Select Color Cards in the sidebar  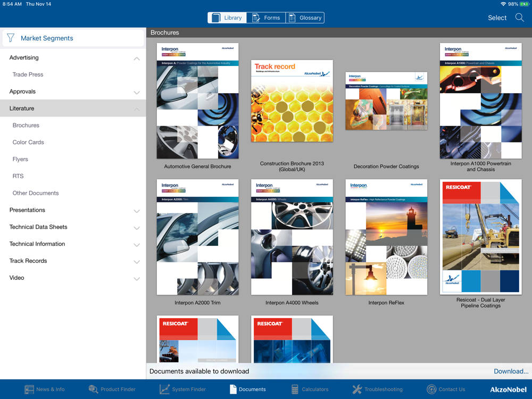[28, 142]
